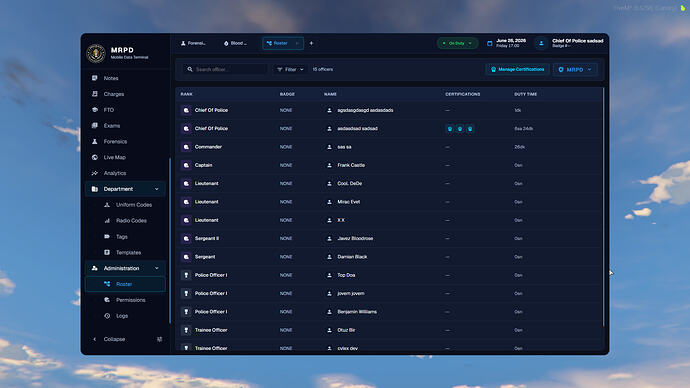
Task: Click the Search officer field
Action: (x=225, y=70)
